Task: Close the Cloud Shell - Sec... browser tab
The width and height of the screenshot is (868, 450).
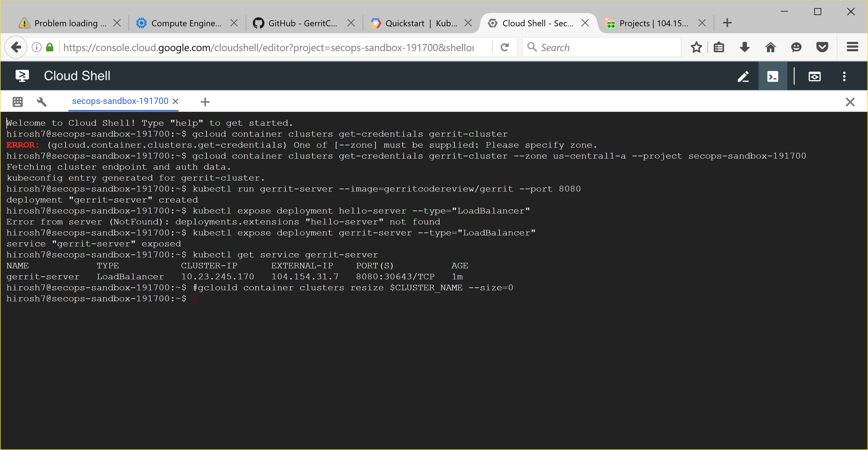Action: (x=585, y=23)
